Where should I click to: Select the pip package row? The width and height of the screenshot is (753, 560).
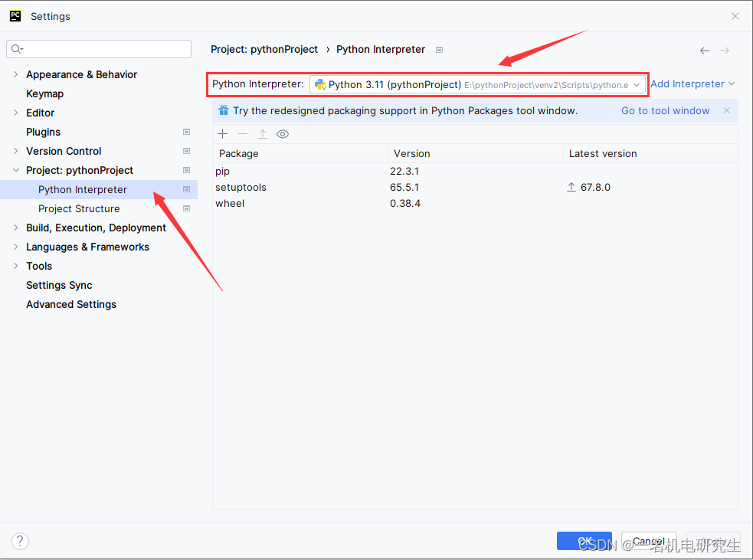pyautogui.click(x=475, y=172)
